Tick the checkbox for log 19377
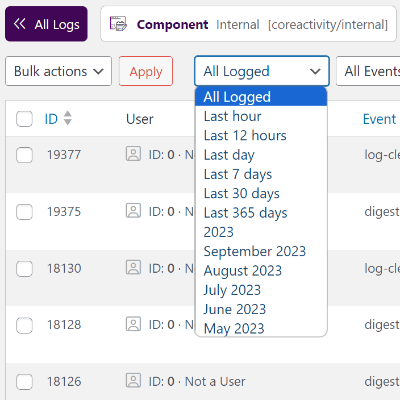The height and width of the screenshot is (400, 400). coord(24,155)
